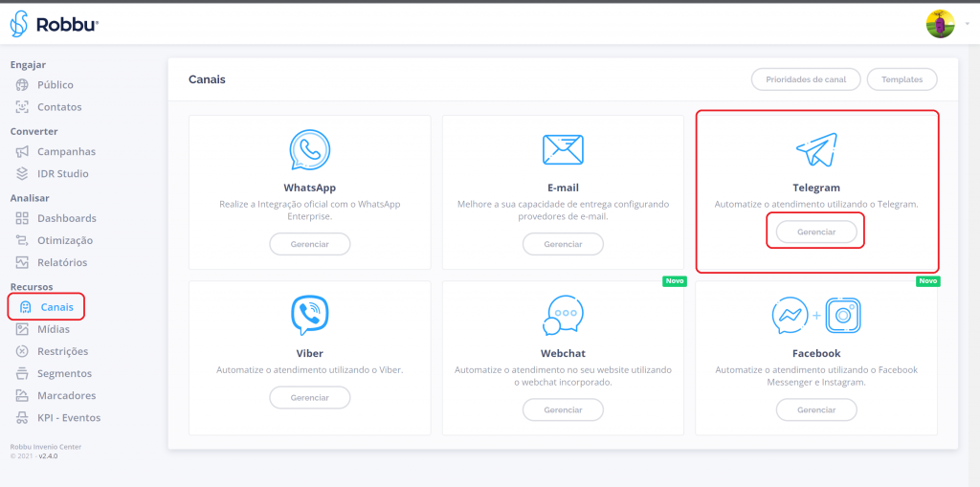
Task: Open IDR Studio in sidebar
Action: (x=62, y=173)
